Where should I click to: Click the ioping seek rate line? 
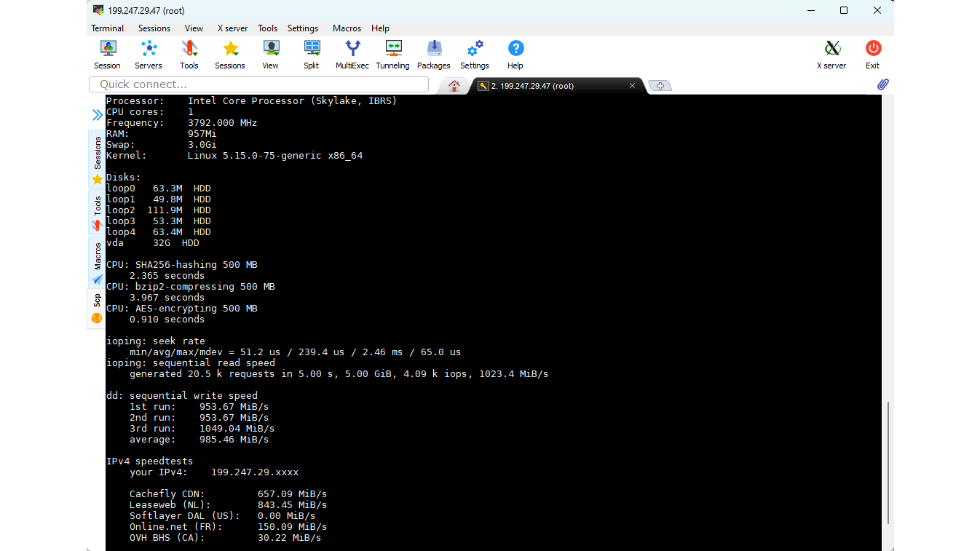pos(156,341)
